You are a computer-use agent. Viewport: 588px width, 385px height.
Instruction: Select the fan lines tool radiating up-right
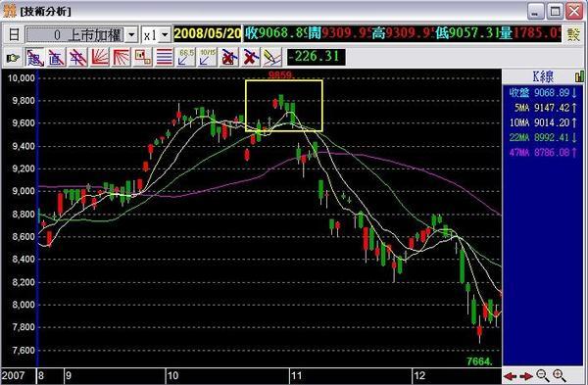tap(100, 58)
